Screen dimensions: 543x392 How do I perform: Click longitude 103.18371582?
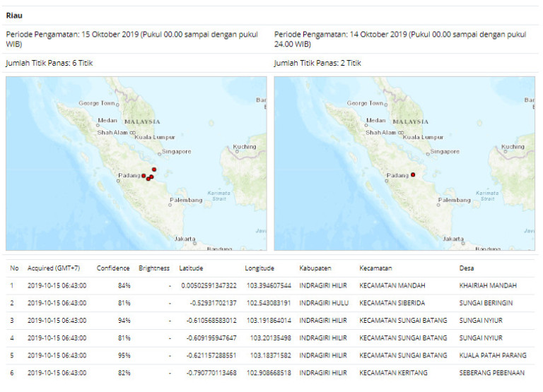pyautogui.click(x=271, y=355)
